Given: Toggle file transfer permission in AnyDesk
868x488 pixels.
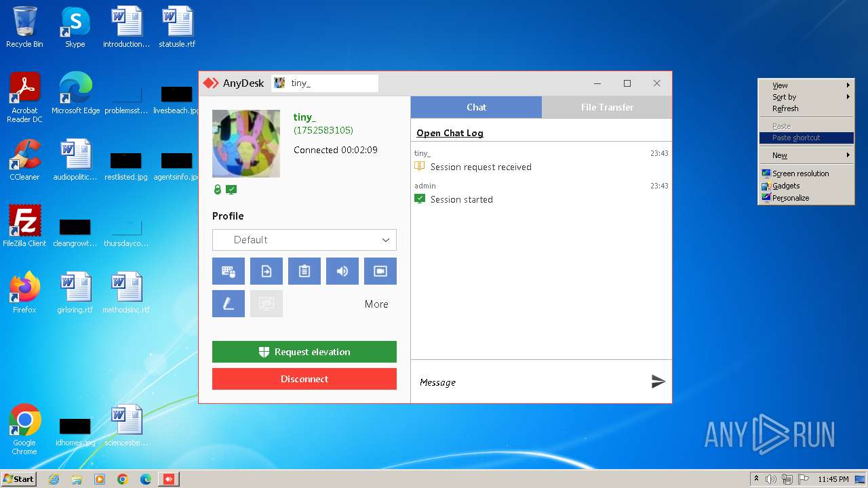Looking at the screenshot, I should click(267, 271).
